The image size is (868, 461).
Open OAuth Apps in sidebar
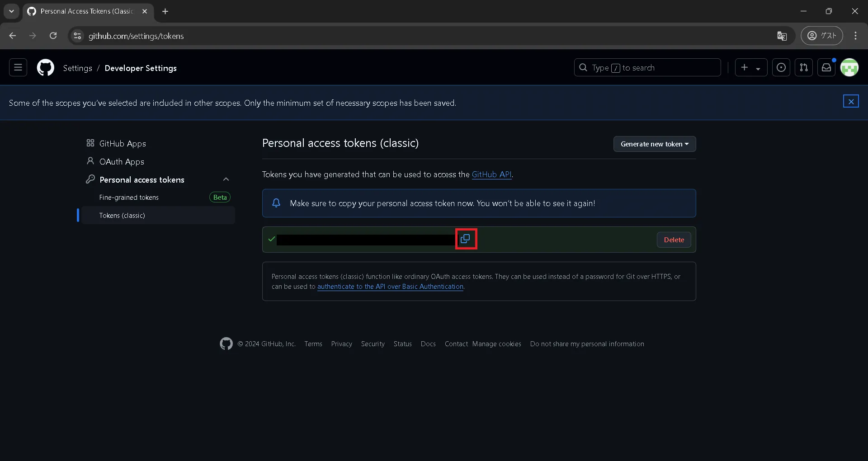pos(122,161)
